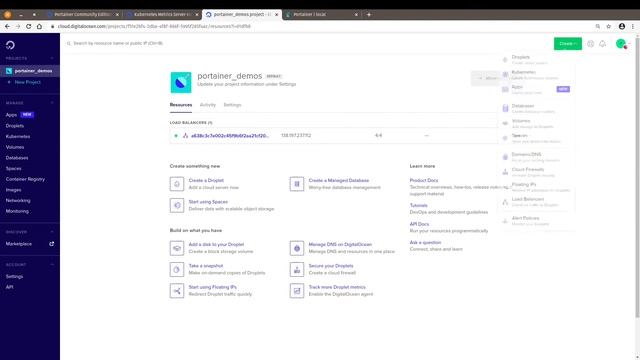Click the Create a Droplet icon
The height and width of the screenshot is (360, 640).
[x=177, y=184]
